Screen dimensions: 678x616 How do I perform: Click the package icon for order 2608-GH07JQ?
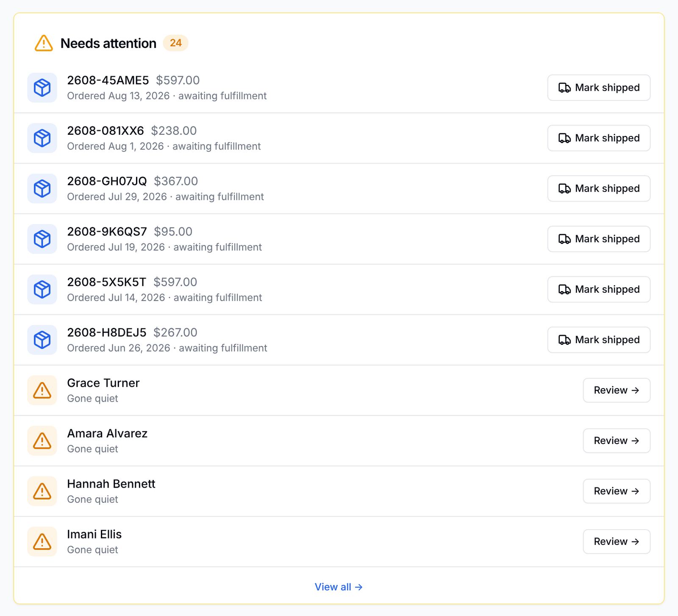[42, 189]
